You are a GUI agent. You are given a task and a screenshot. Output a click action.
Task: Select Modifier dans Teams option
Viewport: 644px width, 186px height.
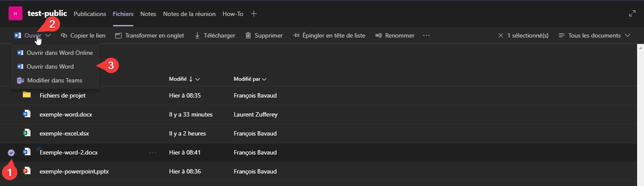coord(54,80)
